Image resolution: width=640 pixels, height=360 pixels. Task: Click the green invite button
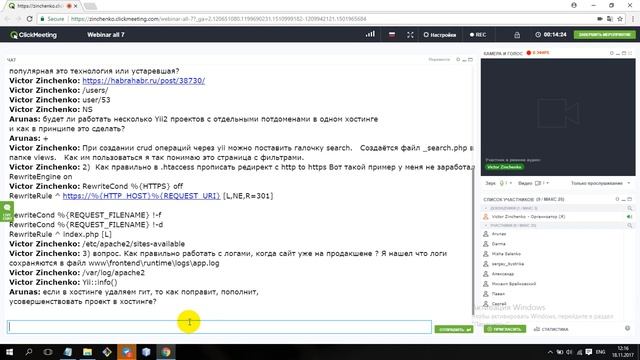click(x=505, y=329)
